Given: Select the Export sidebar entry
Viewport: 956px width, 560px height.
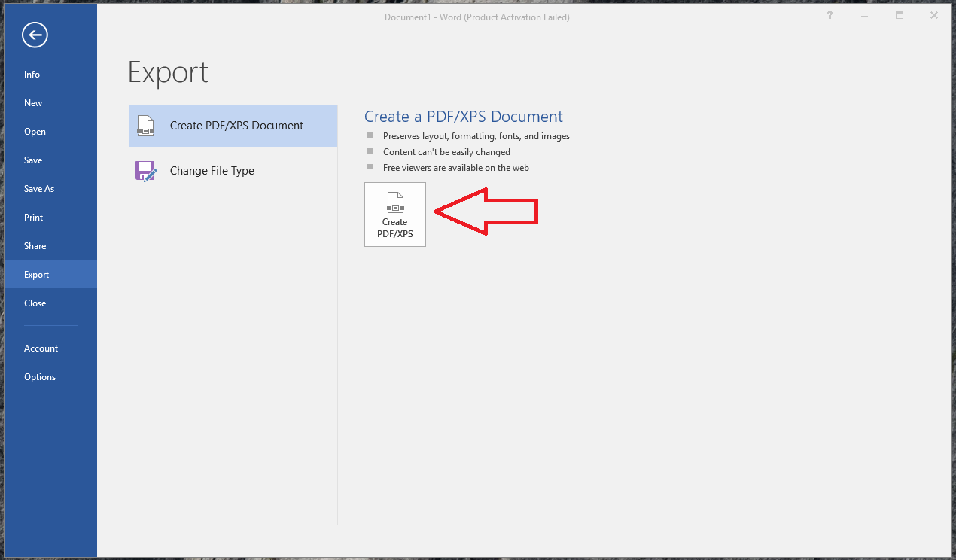Looking at the screenshot, I should [x=36, y=274].
